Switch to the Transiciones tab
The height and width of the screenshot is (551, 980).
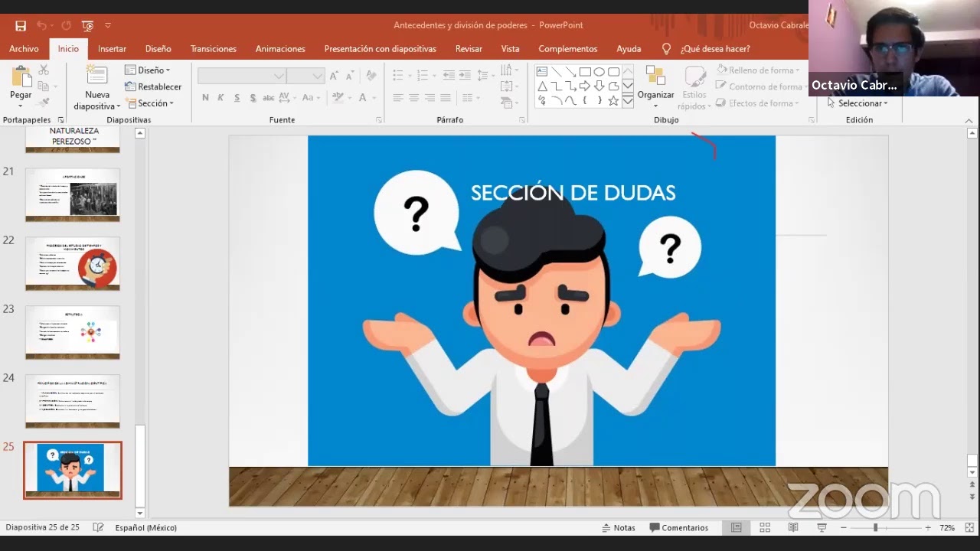click(214, 49)
